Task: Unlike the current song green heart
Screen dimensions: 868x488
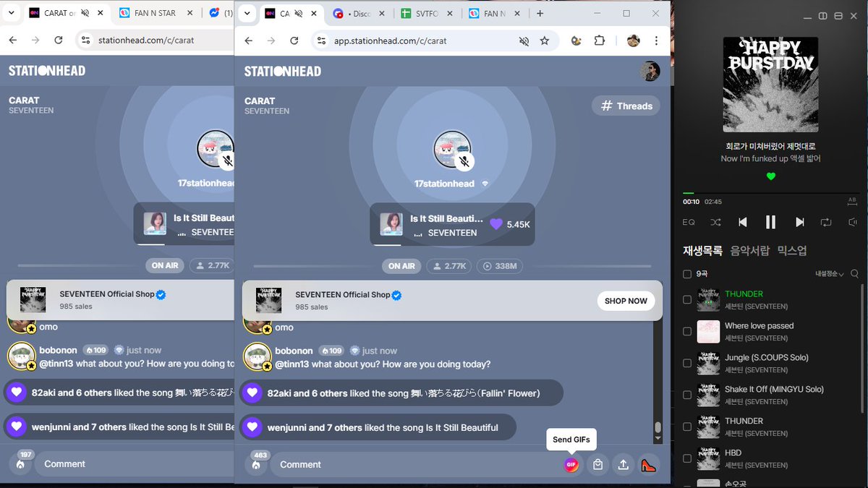Action: click(x=771, y=176)
